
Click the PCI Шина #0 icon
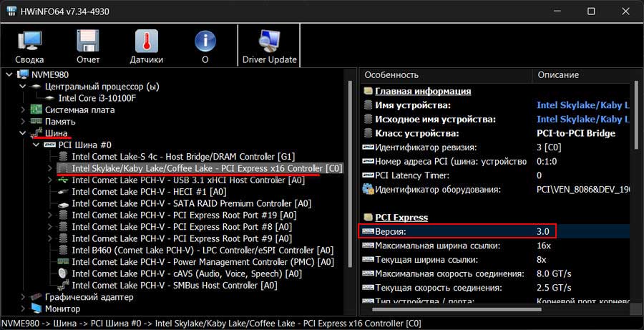click(x=49, y=145)
